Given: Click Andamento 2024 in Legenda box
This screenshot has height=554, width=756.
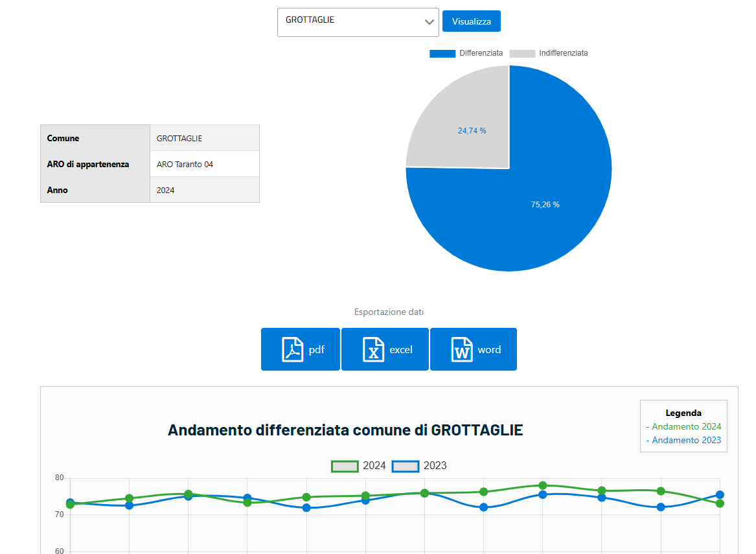Looking at the screenshot, I should click(683, 427).
